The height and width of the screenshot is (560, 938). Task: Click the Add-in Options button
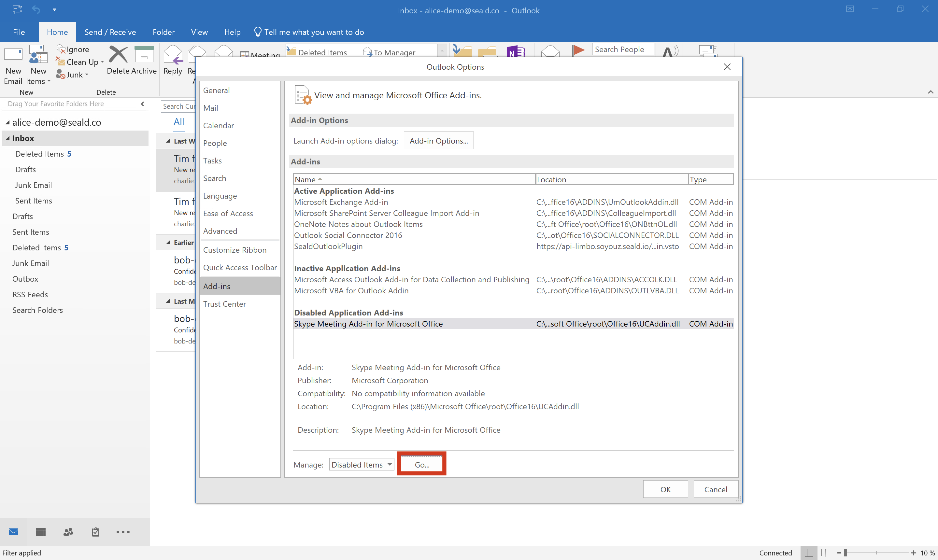[x=438, y=141]
